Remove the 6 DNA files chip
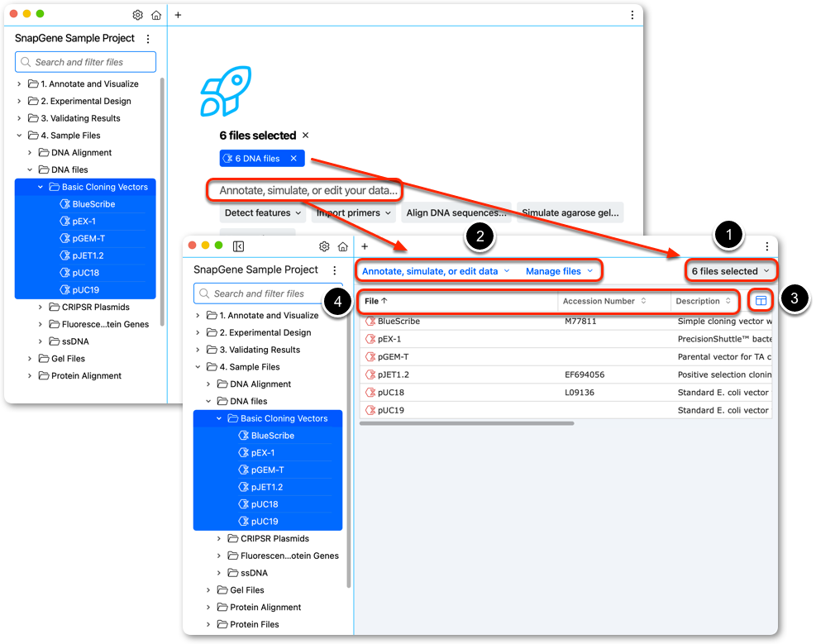Screen dimensions: 816x644 293,158
